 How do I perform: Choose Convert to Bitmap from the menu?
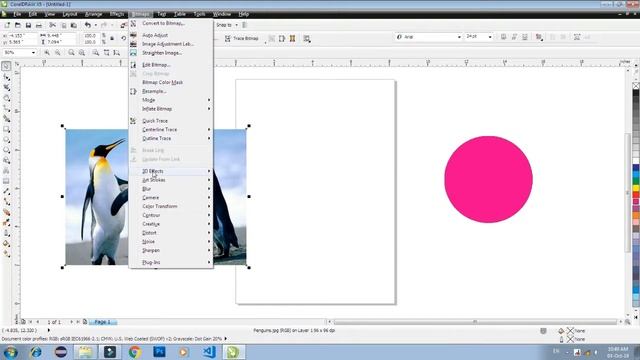(x=171, y=24)
